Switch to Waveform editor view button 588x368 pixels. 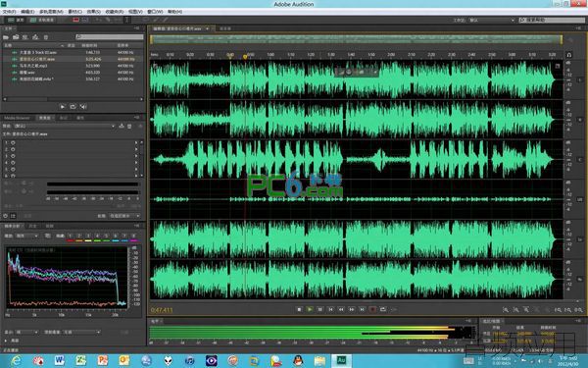click(16, 20)
